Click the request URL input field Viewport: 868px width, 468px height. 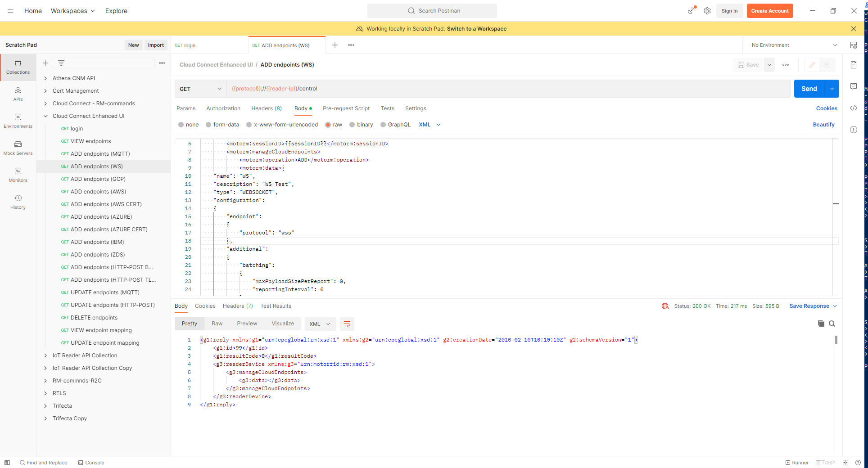click(508, 89)
